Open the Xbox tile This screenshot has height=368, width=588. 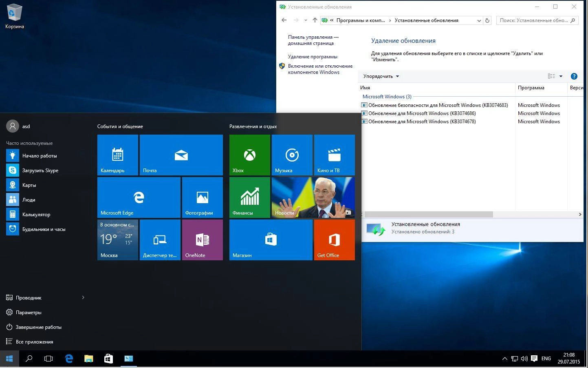[x=250, y=155]
